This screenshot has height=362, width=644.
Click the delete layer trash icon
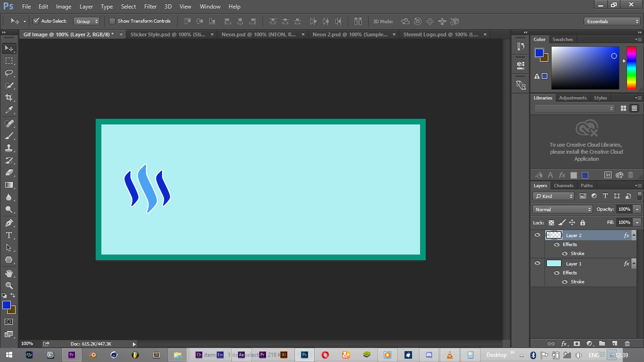click(x=627, y=344)
